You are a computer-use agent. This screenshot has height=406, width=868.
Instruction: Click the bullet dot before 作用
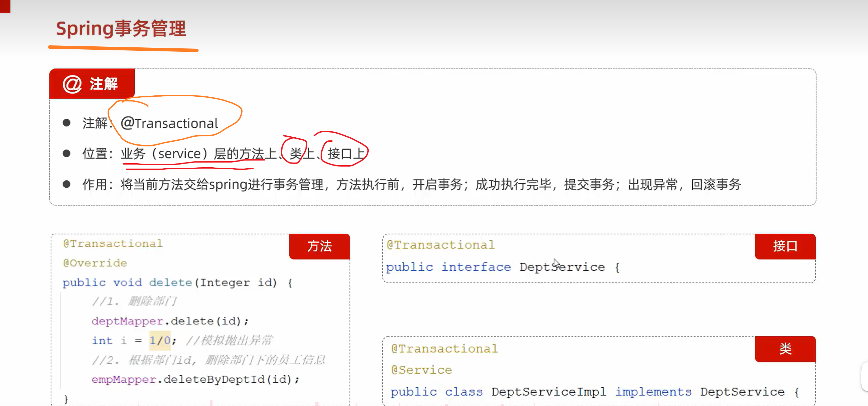click(67, 184)
